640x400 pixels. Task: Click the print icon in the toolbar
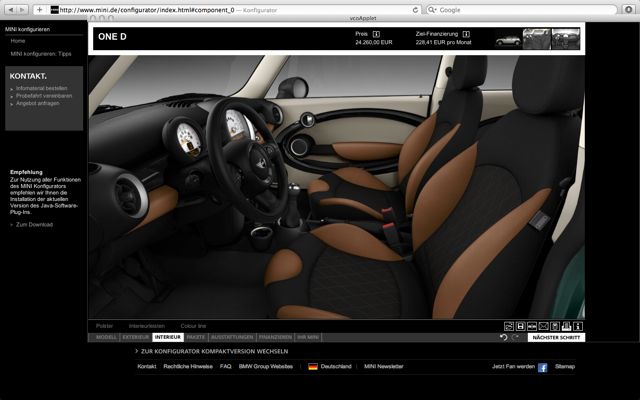tap(566, 326)
